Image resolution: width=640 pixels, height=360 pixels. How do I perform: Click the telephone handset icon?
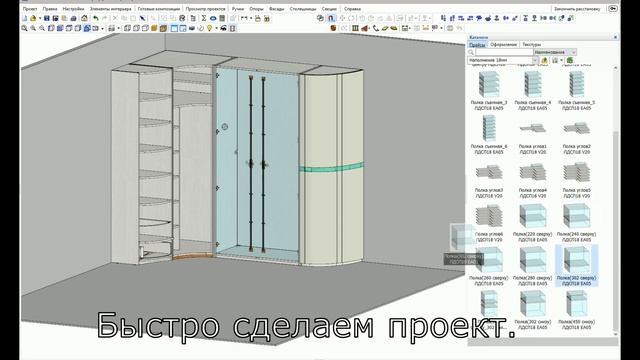(376, 28)
